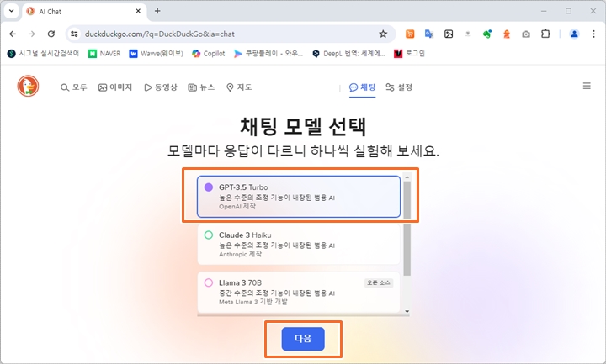Click the 'Meta Llama 3 기반 개발' text
606x364 pixels.
[x=253, y=302]
